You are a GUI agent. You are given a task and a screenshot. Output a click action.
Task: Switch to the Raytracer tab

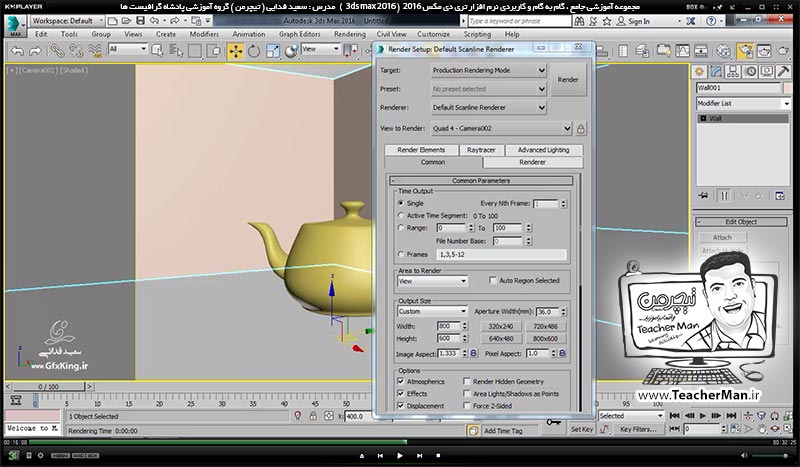pyautogui.click(x=481, y=150)
